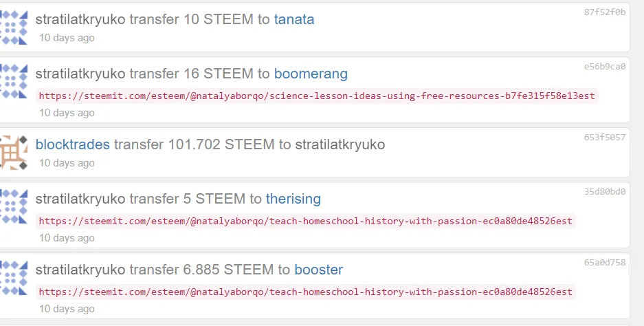Go to the booster account link
The width and height of the screenshot is (644, 326).
[319, 270]
